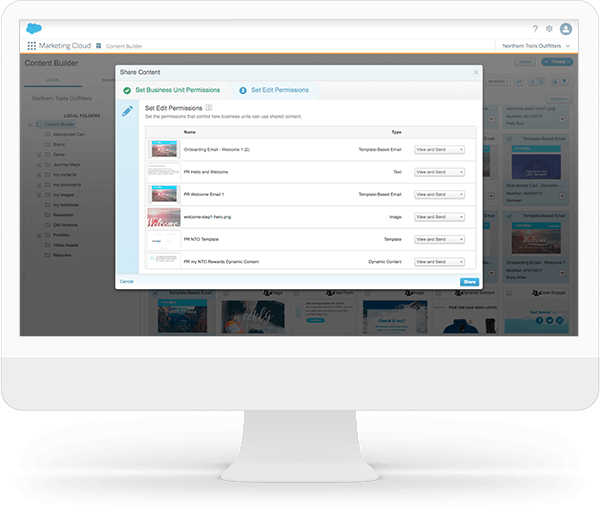Open permission dropdown for PR Hello and Welcome
This screenshot has height=510, width=600.
pyautogui.click(x=439, y=172)
